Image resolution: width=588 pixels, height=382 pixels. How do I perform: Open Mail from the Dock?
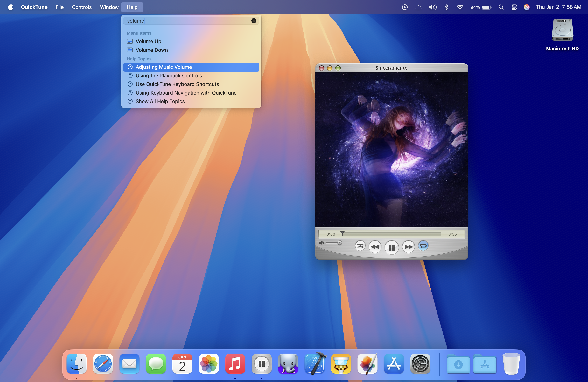click(x=129, y=364)
